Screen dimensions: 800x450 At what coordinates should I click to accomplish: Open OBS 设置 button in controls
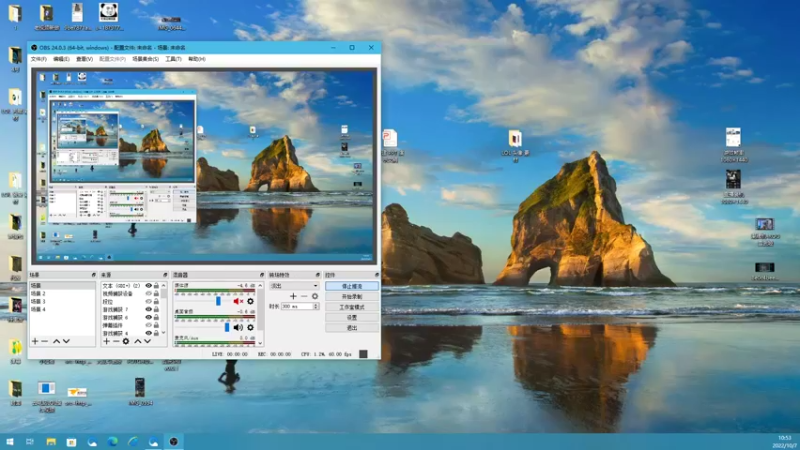[x=352, y=317]
